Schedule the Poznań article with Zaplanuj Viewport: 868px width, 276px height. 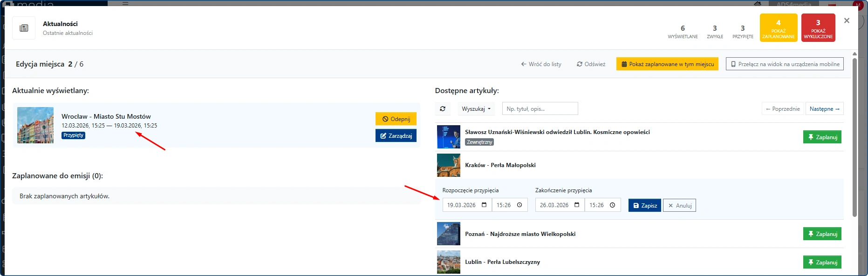click(x=822, y=234)
